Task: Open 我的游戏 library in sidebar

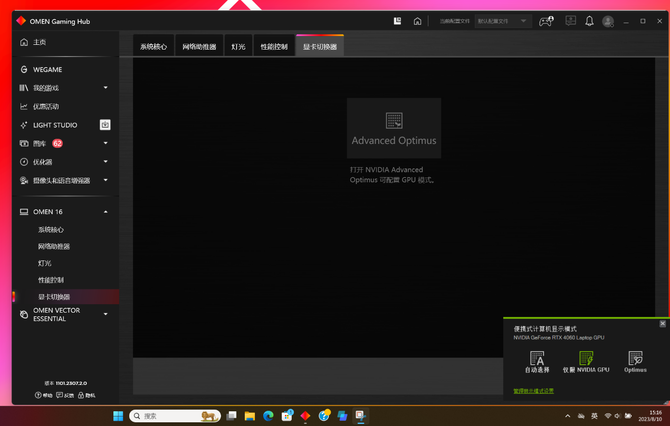Action: tap(46, 88)
